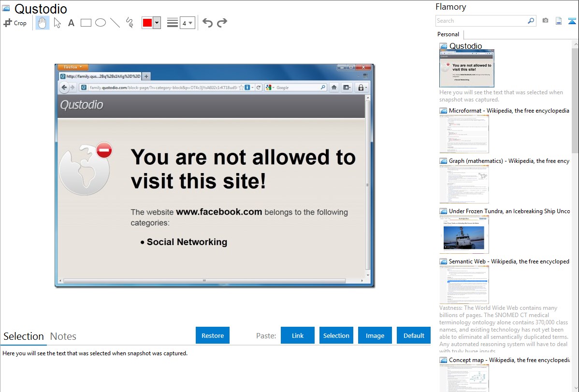Screen dimensions: 579x392
Task: Open the Concept map snapshot thumbnail
Action: coord(464,378)
